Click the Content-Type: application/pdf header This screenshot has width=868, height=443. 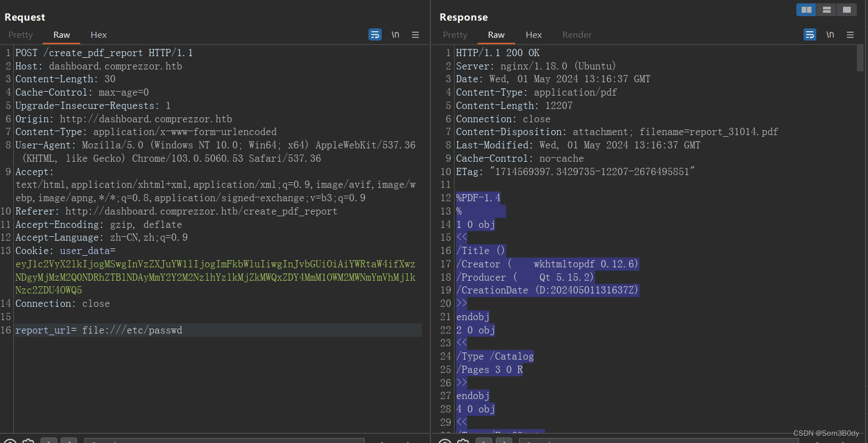536,92
